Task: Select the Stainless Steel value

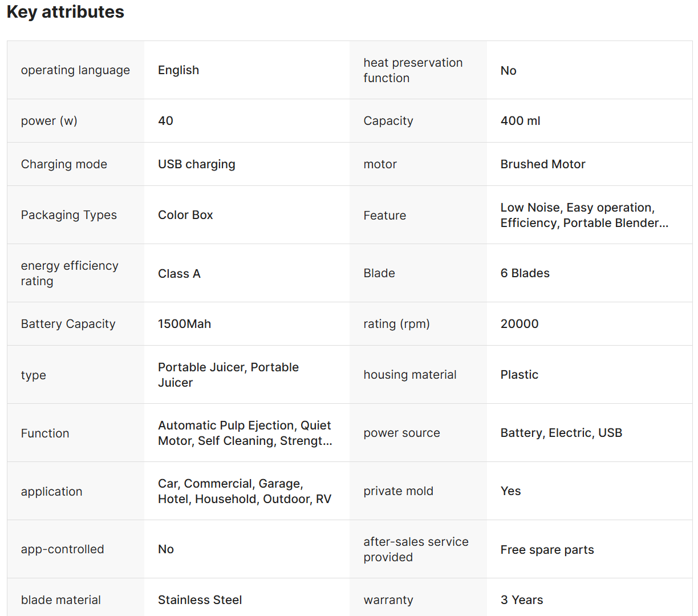Action: [200, 600]
